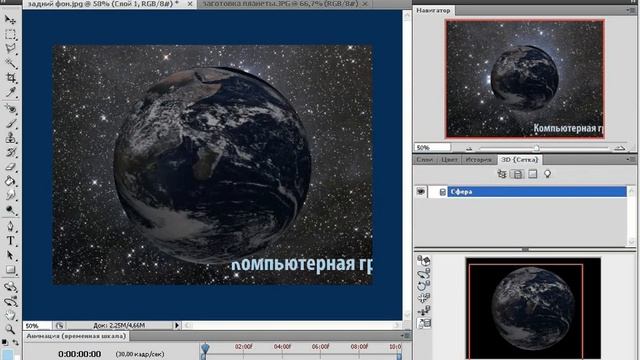Select the Brush tool
Image resolution: width=640 pixels, height=360 pixels.
[x=10, y=123]
